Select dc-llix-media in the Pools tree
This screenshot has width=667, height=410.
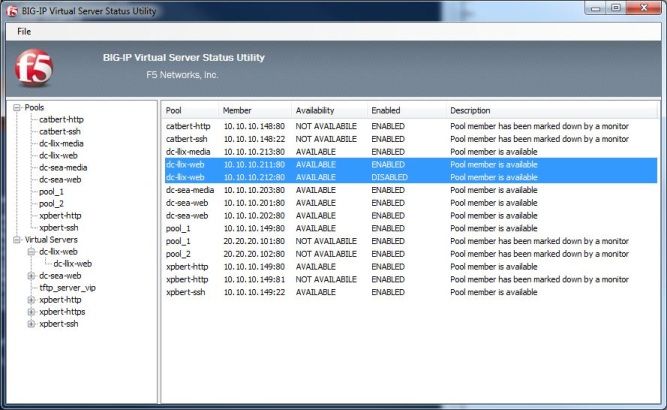click(x=61, y=143)
